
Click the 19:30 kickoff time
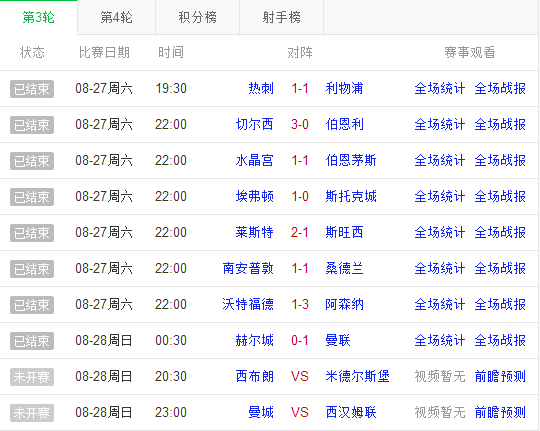[x=171, y=89]
